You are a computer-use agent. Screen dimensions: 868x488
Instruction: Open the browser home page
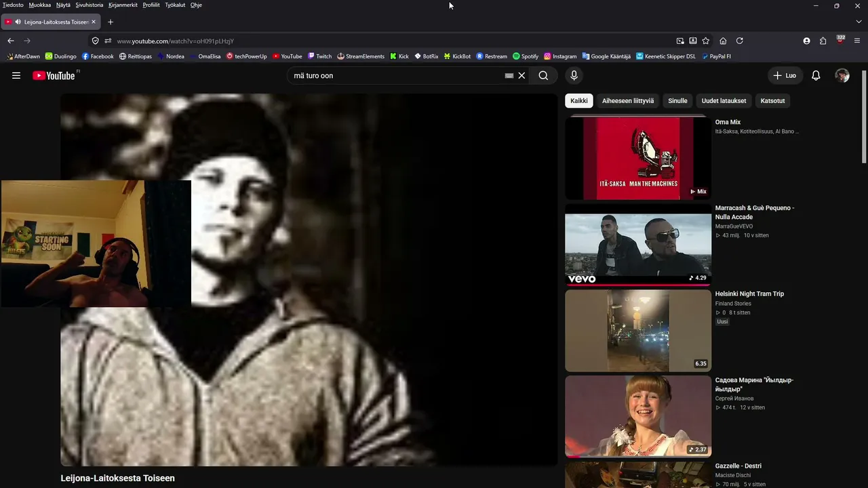(x=723, y=41)
